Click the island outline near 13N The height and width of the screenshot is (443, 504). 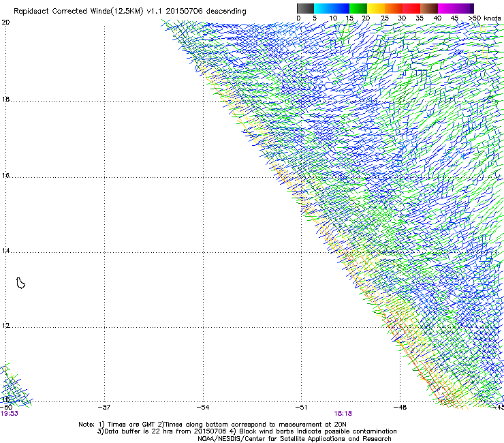pyautogui.click(x=20, y=283)
